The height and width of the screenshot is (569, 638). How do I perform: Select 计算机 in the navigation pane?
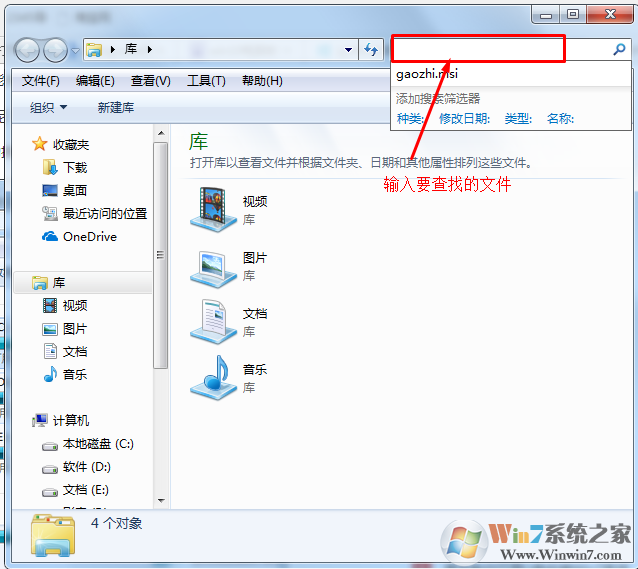71,420
